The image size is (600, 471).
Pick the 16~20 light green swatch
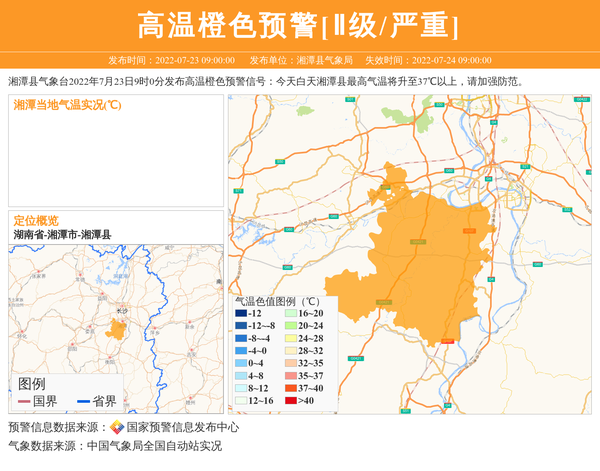[x=289, y=314]
